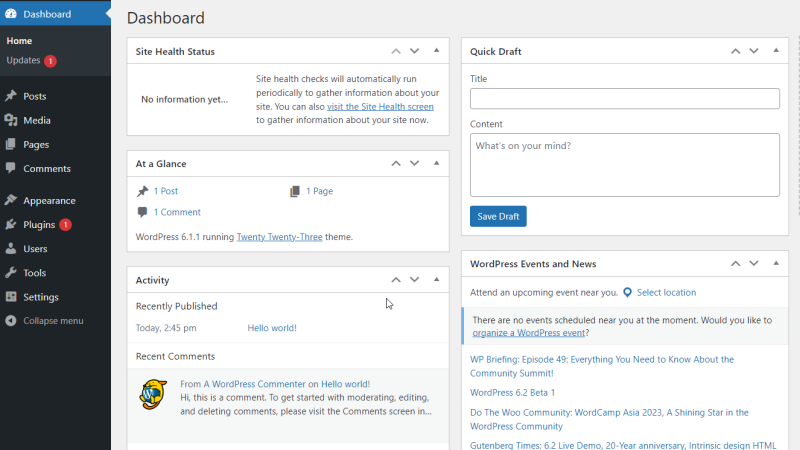Image resolution: width=800 pixels, height=450 pixels.
Task: Toggle the Site Health Status panel triangle
Action: pyautogui.click(x=436, y=51)
